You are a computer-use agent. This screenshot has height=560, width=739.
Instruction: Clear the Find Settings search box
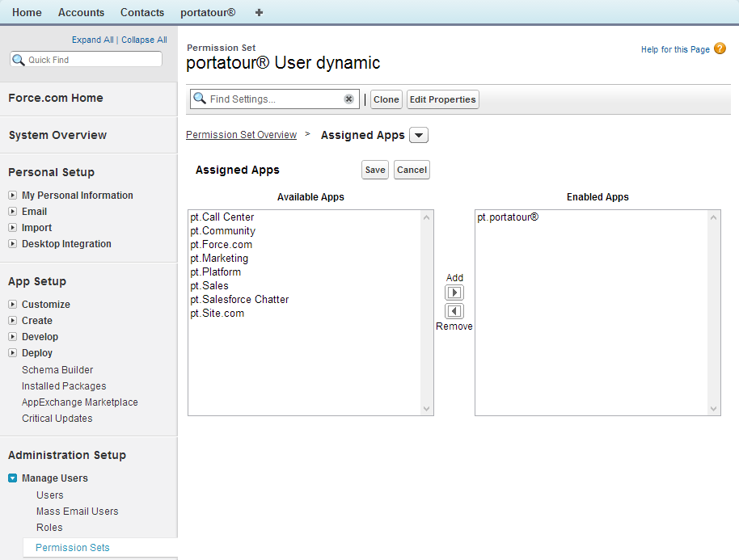tap(348, 99)
